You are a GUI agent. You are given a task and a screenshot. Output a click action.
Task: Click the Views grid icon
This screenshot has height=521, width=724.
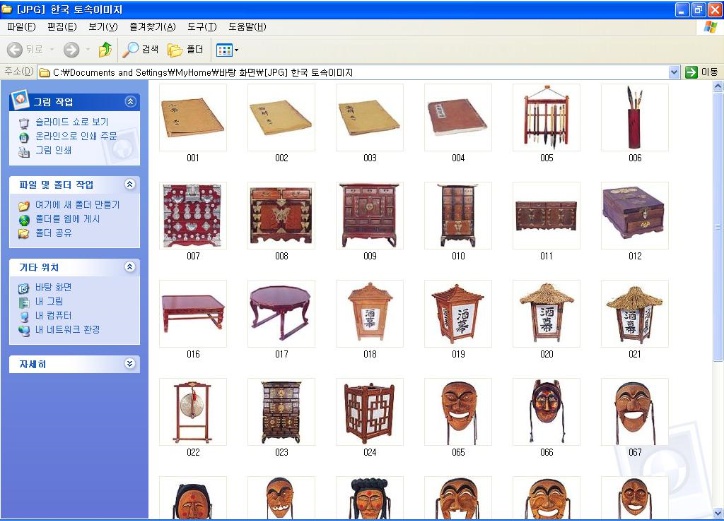224,50
